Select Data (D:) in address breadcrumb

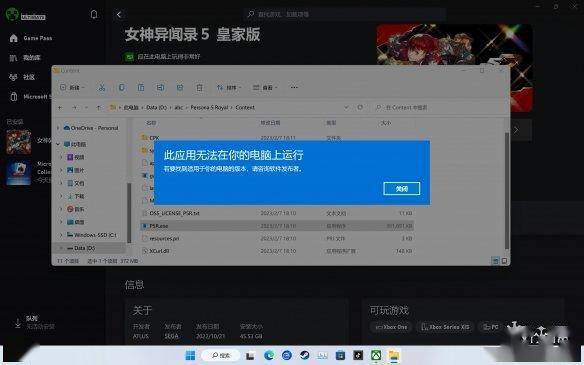pos(156,107)
